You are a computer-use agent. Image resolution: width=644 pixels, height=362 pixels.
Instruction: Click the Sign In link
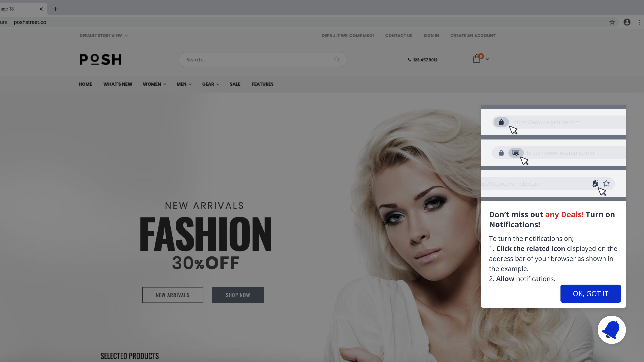coord(431,36)
